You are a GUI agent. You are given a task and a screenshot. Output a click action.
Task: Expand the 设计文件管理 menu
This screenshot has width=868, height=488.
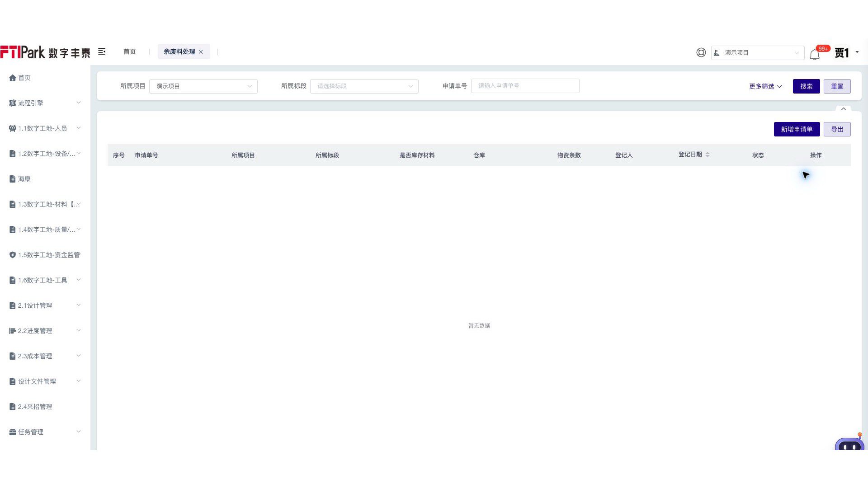[79, 381]
